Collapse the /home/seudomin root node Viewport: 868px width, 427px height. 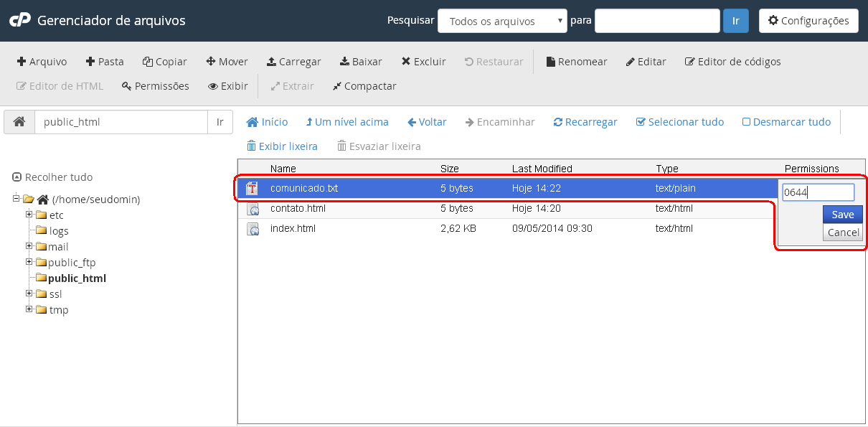(16, 199)
